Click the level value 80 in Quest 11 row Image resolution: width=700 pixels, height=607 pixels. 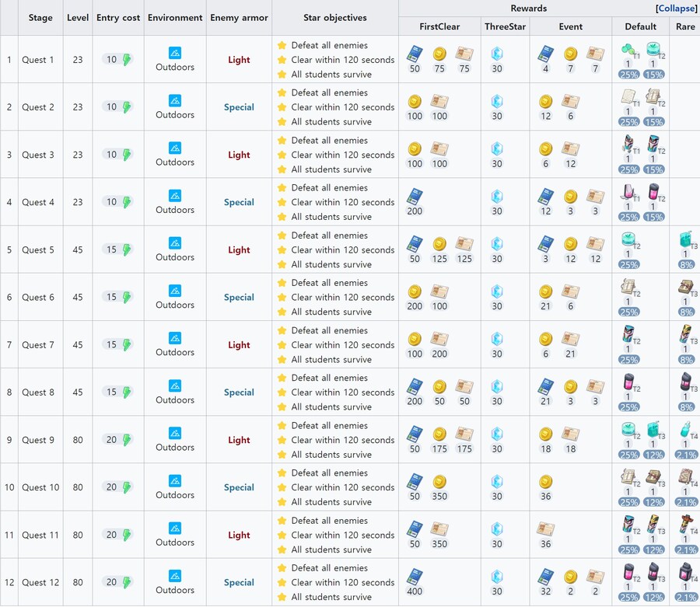(x=78, y=535)
